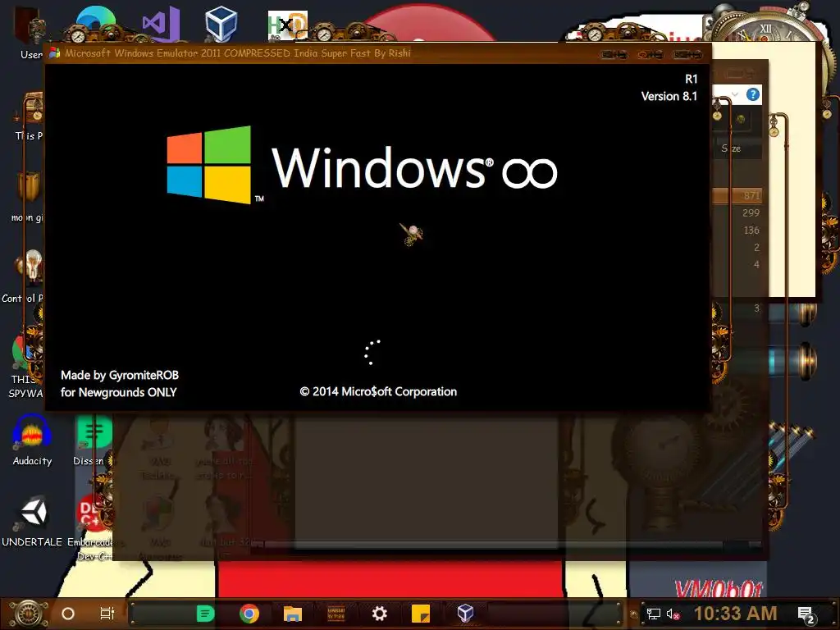Screen dimensions: 840x630
Task: Select the moon gi... desktop icon
Action: click(28, 196)
